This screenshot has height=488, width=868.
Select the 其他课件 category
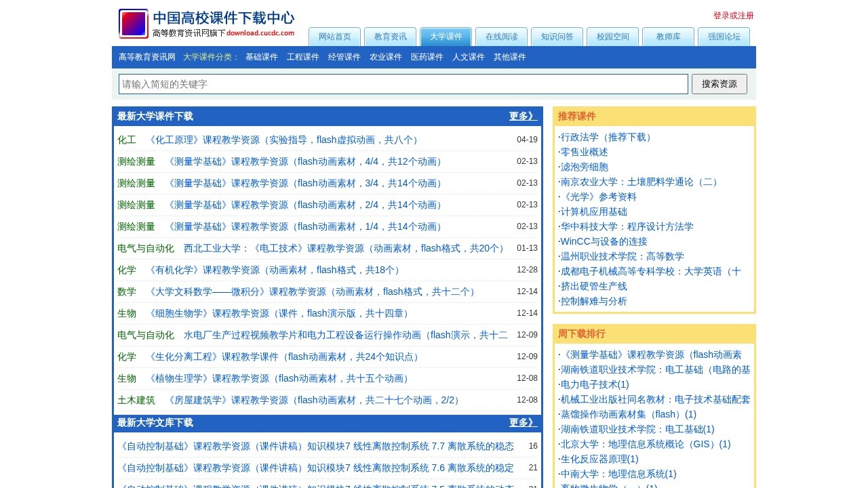pyautogui.click(x=510, y=57)
